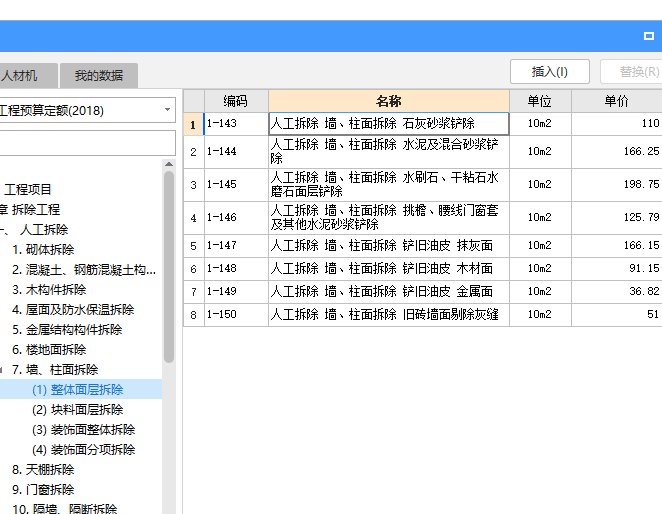Image resolution: width=662 pixels, height=514 pixels.
Task: Select (1) 整体面层拆除 sub-item
Action: 78,389
